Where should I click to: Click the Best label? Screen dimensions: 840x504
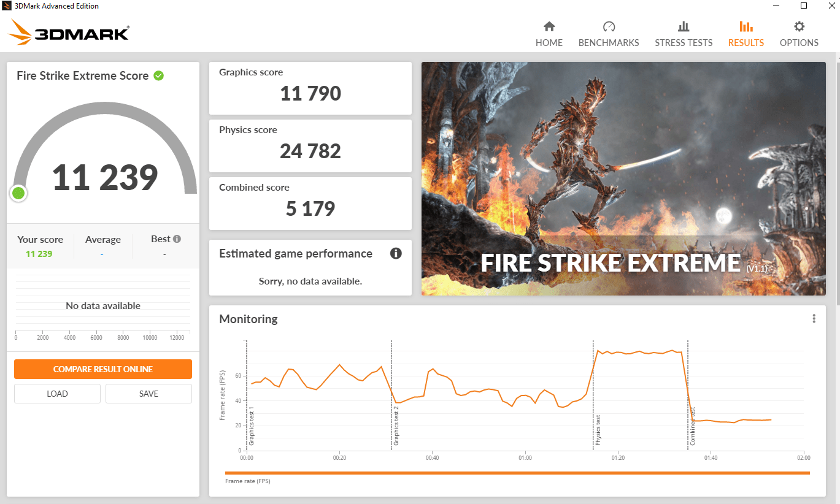pos(161,239)
